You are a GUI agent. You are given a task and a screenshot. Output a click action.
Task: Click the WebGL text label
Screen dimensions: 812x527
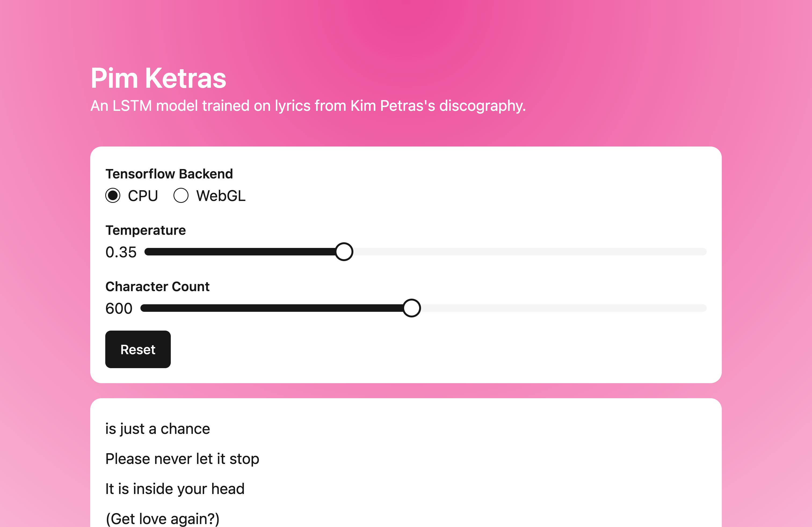click(x=221, y=196)
